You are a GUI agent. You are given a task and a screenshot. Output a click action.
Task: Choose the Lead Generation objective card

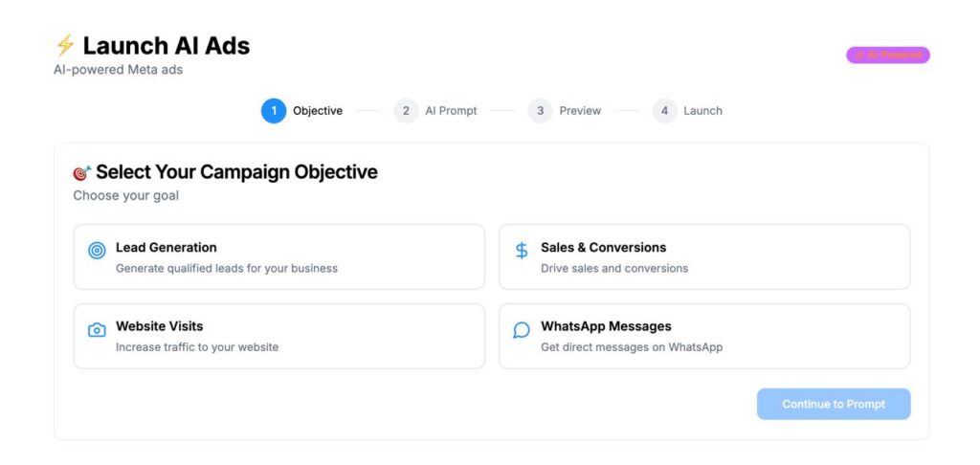tap(278, 256)
